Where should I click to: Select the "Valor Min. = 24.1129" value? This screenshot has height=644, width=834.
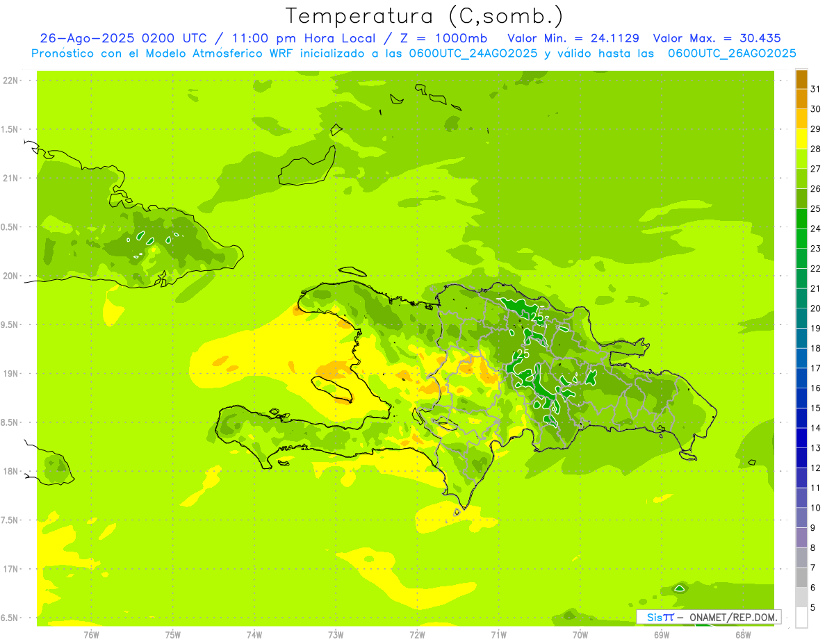[x=574, y=38]
